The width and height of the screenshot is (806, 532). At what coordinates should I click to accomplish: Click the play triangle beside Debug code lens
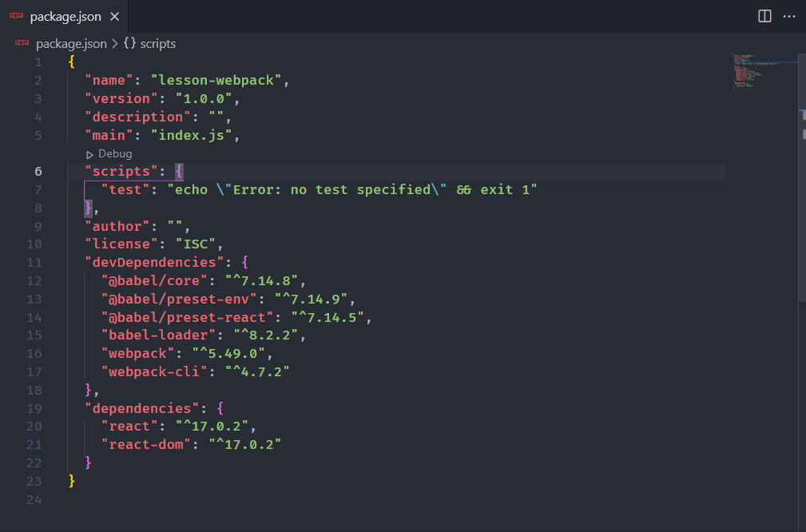pyautogui.click(x=89, y=153)
